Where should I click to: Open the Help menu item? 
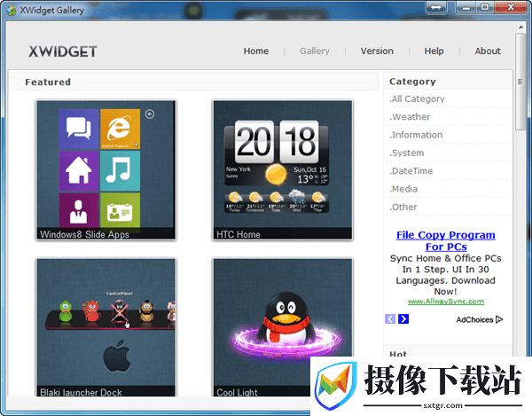click(x=434, y=51)
